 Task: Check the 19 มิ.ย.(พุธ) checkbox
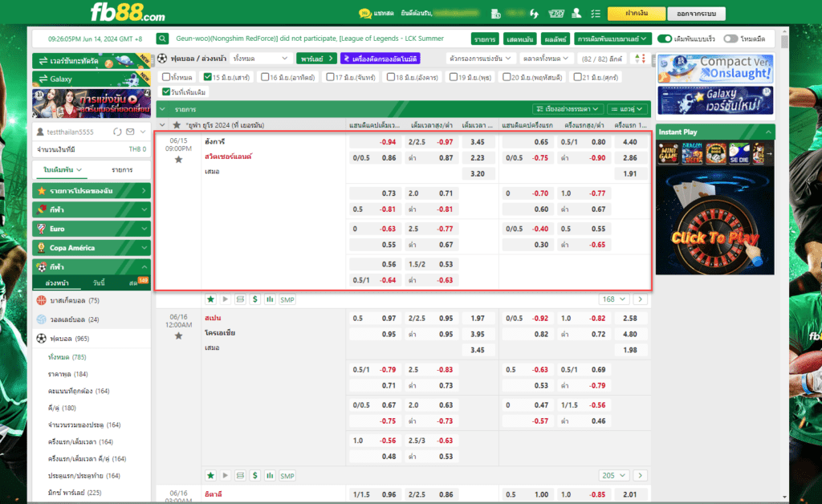(x=454, y=77)
